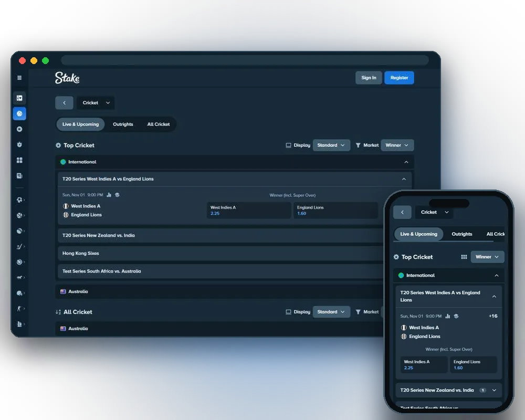Select the fighter figure sport icon
The width and height of the screenshot is (525, 420).
19,309
